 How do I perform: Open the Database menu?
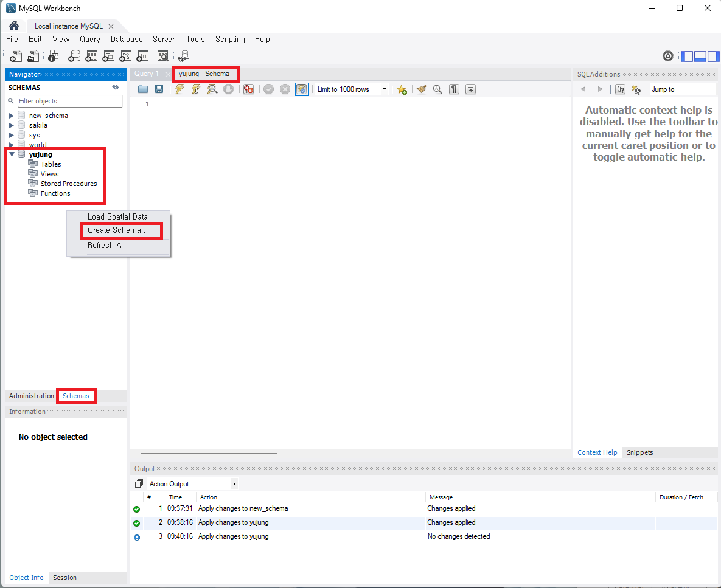[127, 39]
